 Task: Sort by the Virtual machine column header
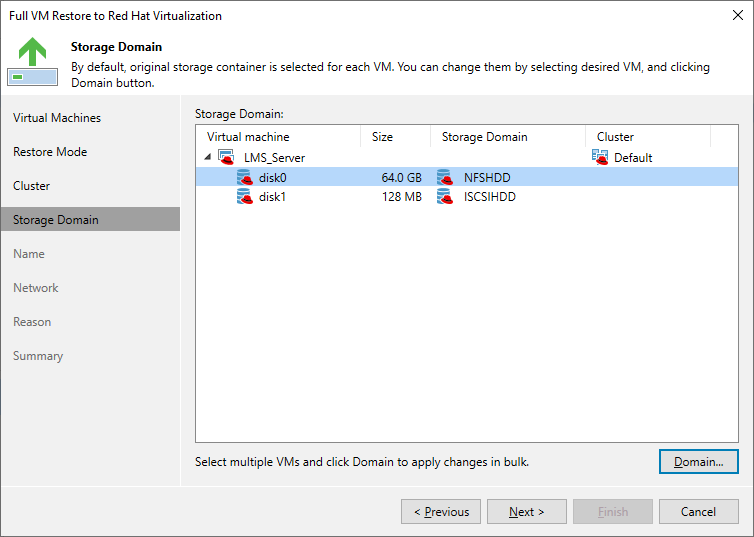coord(248,137)
